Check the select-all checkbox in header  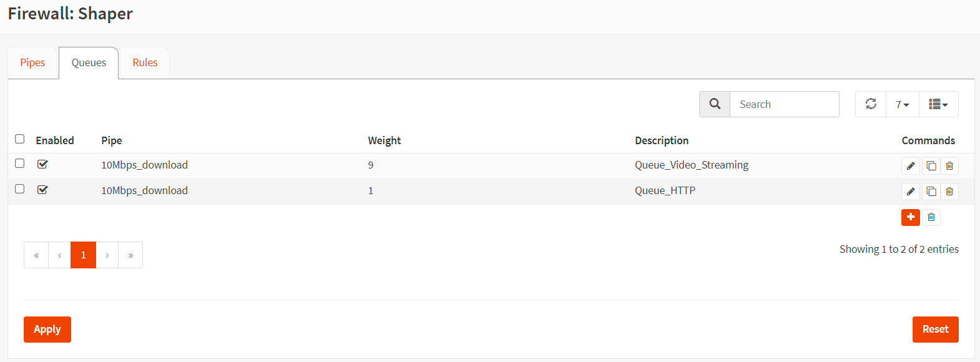coord(20,139)
